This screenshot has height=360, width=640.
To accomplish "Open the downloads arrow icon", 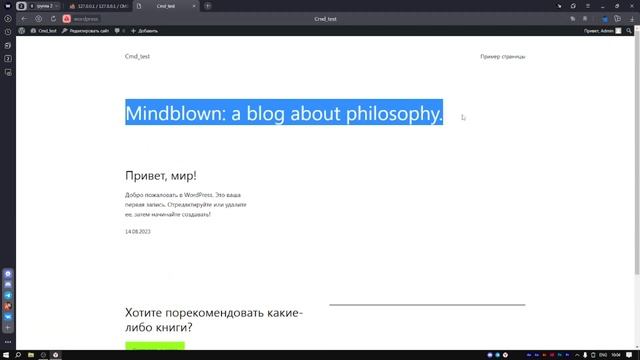I will (632, 19).
